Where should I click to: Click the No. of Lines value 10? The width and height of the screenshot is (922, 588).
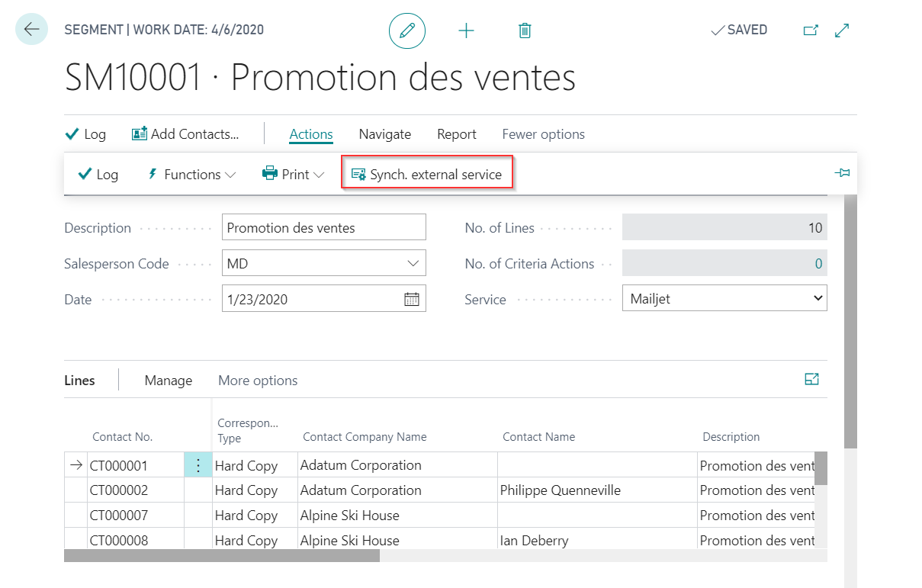pyautogui.click(x=724, y=227)
